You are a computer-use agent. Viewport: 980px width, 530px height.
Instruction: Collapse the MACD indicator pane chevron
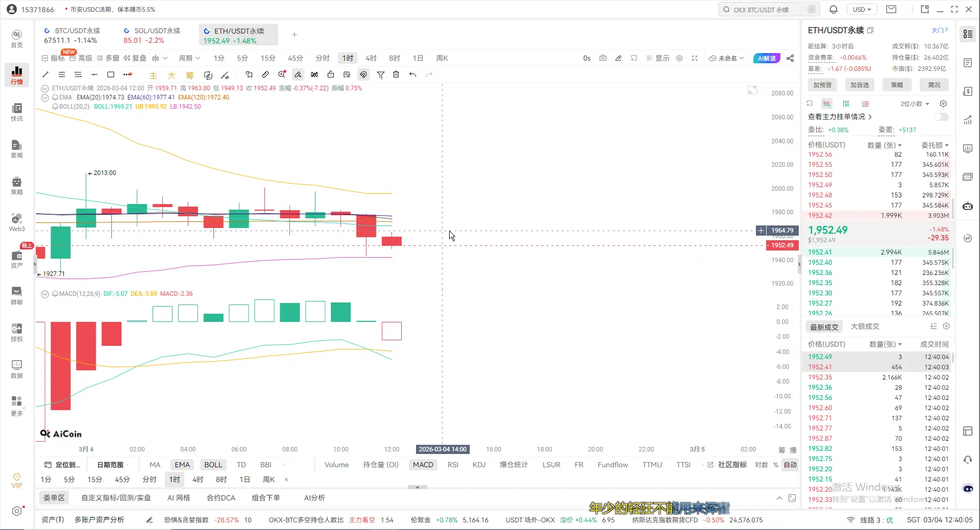click(x=45, y=294)
